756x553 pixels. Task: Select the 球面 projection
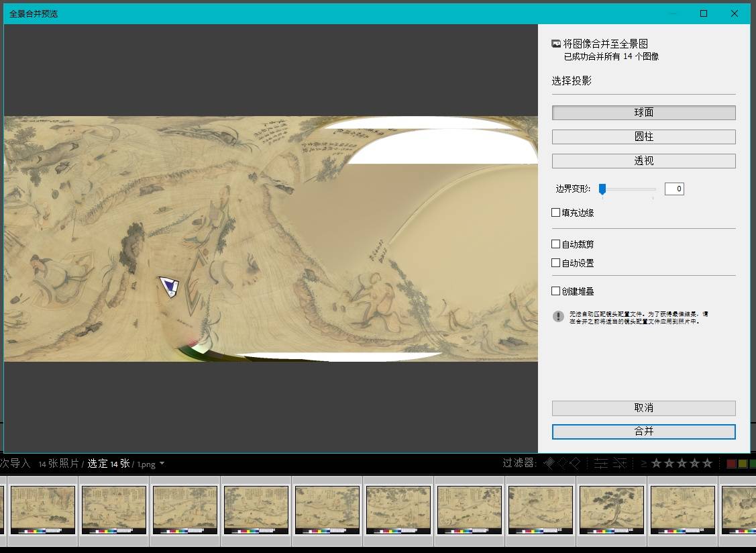(x=643, y=113)
